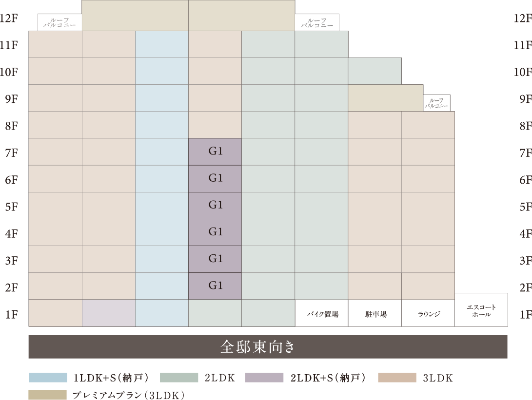Screen dimensions: 532x400
Task: Click the 1LDK+S light blue legend swatch
Action: pos(48,378)
